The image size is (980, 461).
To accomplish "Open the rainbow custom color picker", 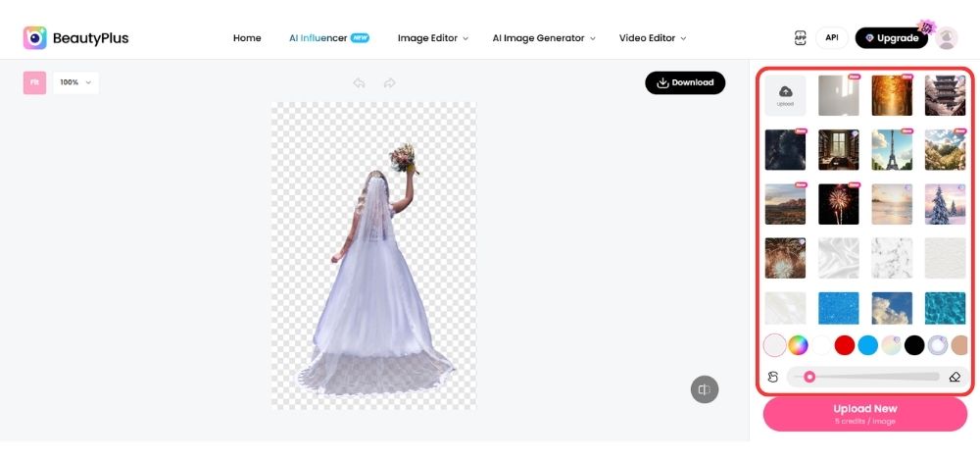I will point(798,344).
